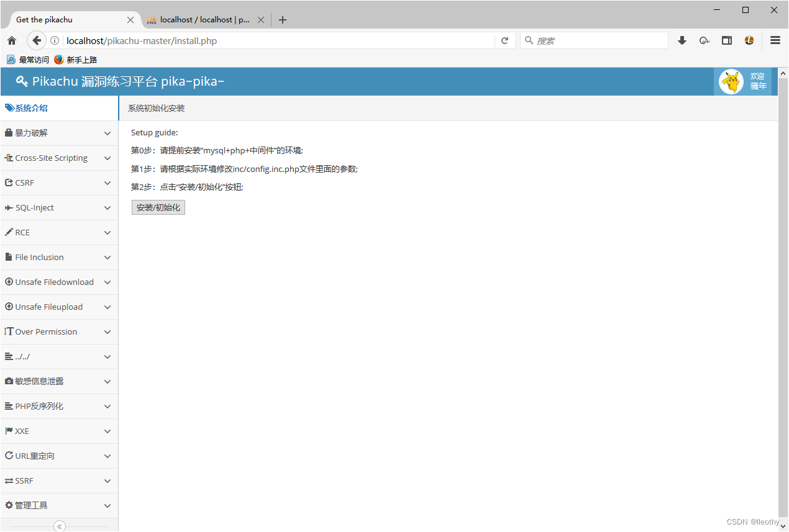Expand the PHP反序列化 chevron
Viewport: 789px width, 532px height.
pos(107,407)
